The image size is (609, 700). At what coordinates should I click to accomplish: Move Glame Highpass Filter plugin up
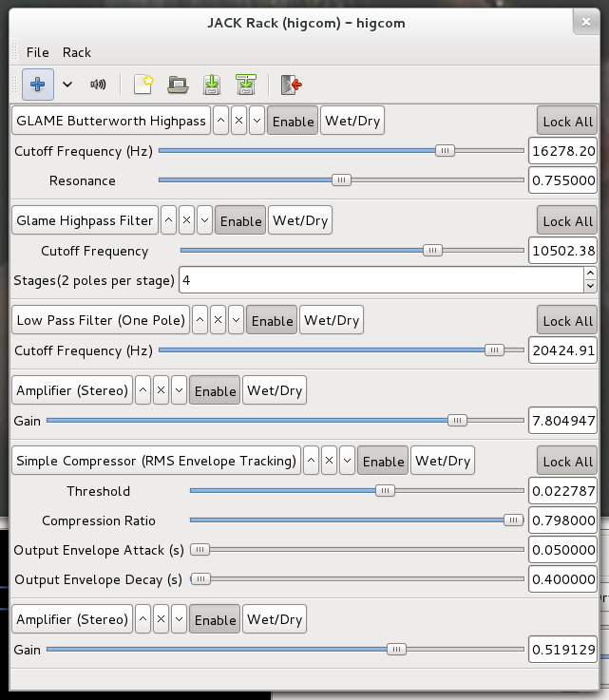(168, 220)
